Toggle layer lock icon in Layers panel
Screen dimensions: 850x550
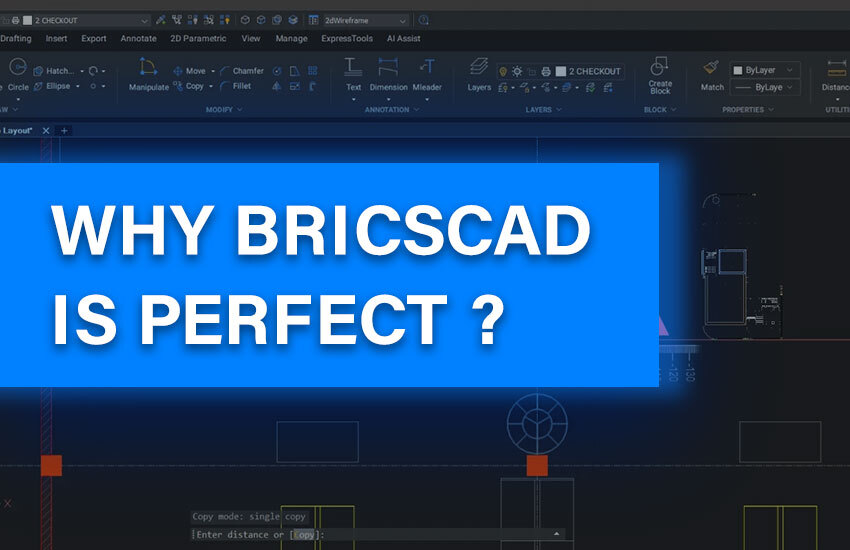(x=532, y=72)
